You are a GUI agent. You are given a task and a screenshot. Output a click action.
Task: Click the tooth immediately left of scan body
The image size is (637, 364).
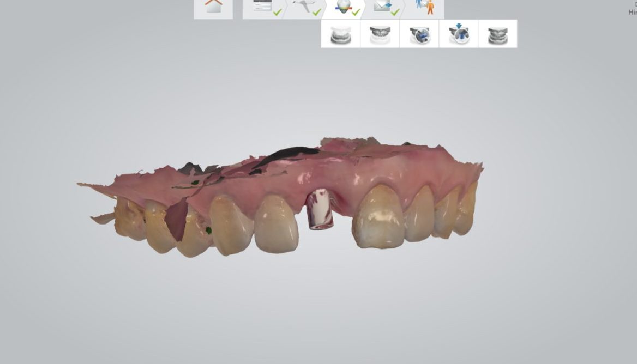pos(276,223)
